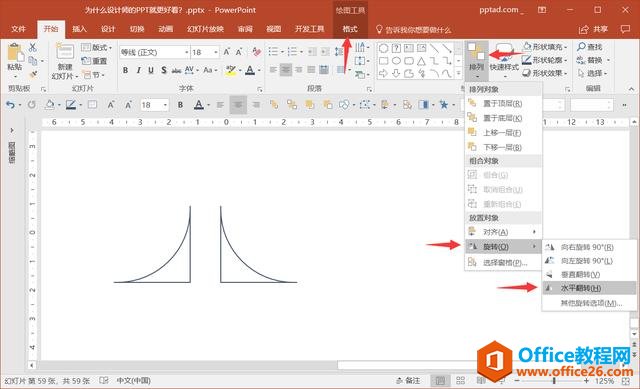Switch to Normal view icon in status bar
Image resolution: width=640 pixels, height=389 pixels.
[x=440, y=380]
